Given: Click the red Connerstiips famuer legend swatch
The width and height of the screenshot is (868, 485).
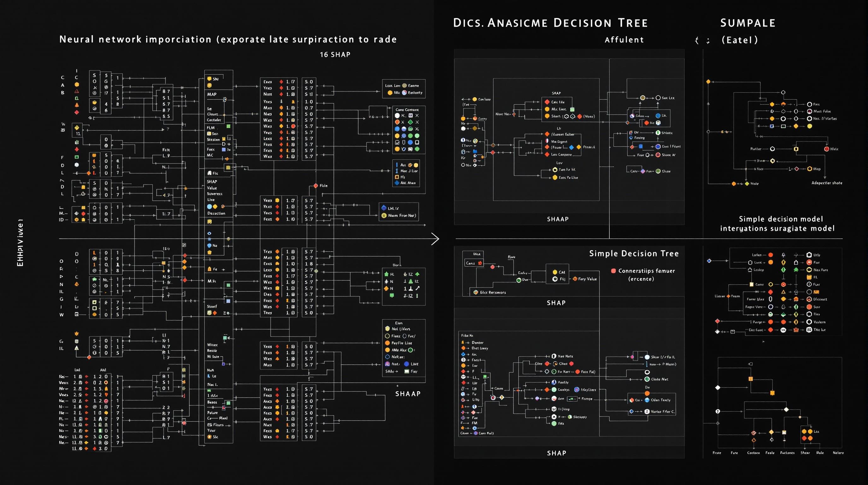Looking at the screenshot, I should (x=613, y=271).
